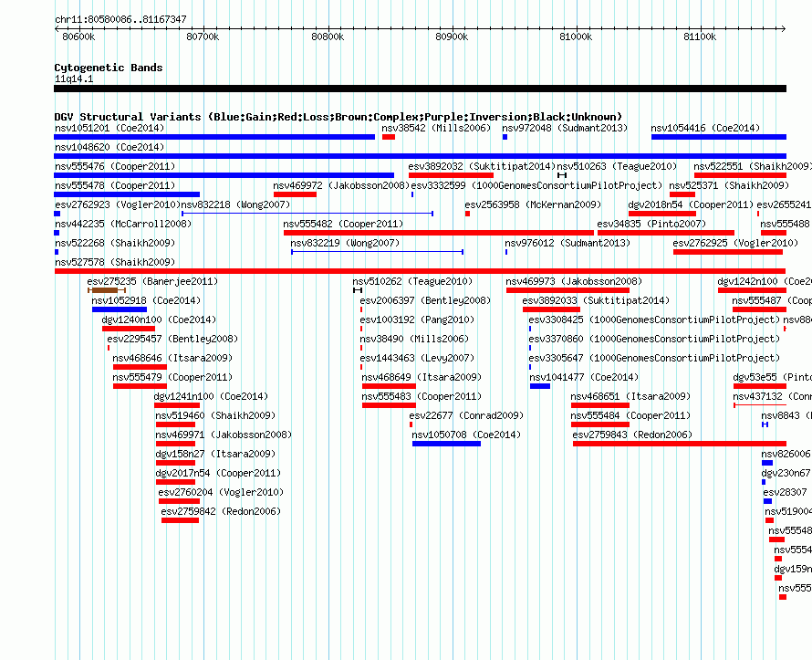Open esv3332599 1000GenomesConsortiumPilotProject entry
Screen dimensions: 812x660
click(536, 185)
